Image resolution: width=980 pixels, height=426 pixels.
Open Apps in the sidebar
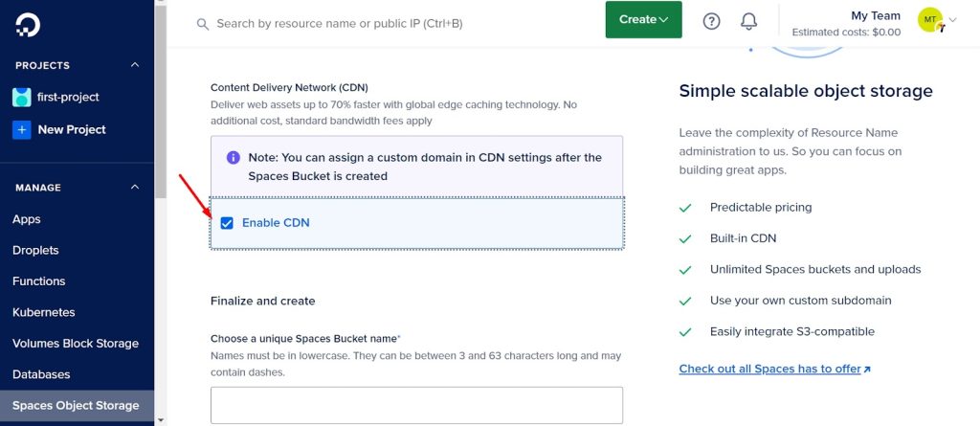coord(26,219)
